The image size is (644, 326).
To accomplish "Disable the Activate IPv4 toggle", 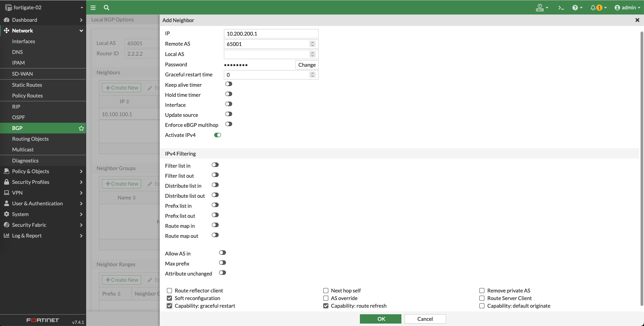I will [x=217, y=135].
